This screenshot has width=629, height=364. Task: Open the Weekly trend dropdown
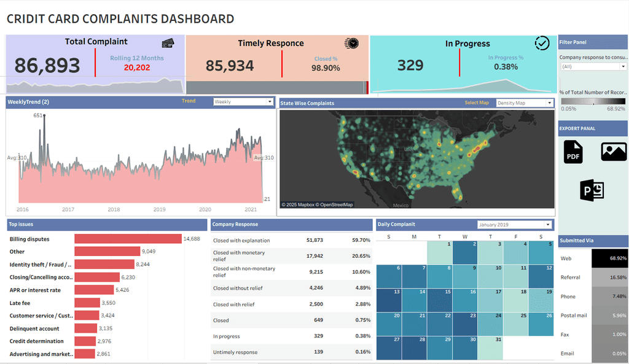click(243, 102)
